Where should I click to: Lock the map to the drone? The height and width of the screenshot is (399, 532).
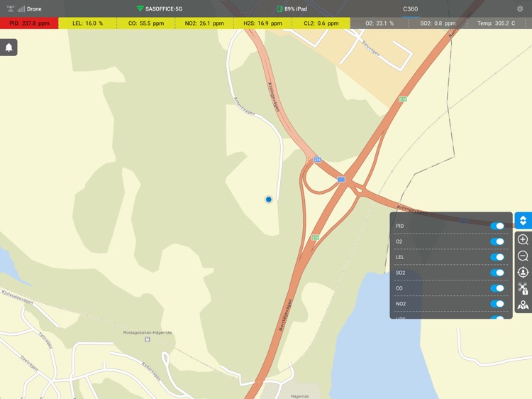point(523,288)
